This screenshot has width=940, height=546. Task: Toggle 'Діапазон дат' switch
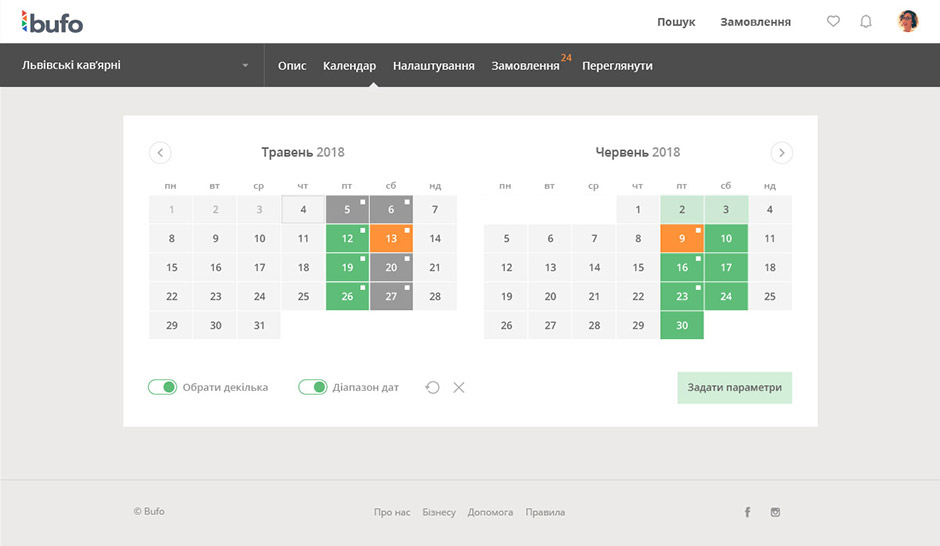click(313, 387)
